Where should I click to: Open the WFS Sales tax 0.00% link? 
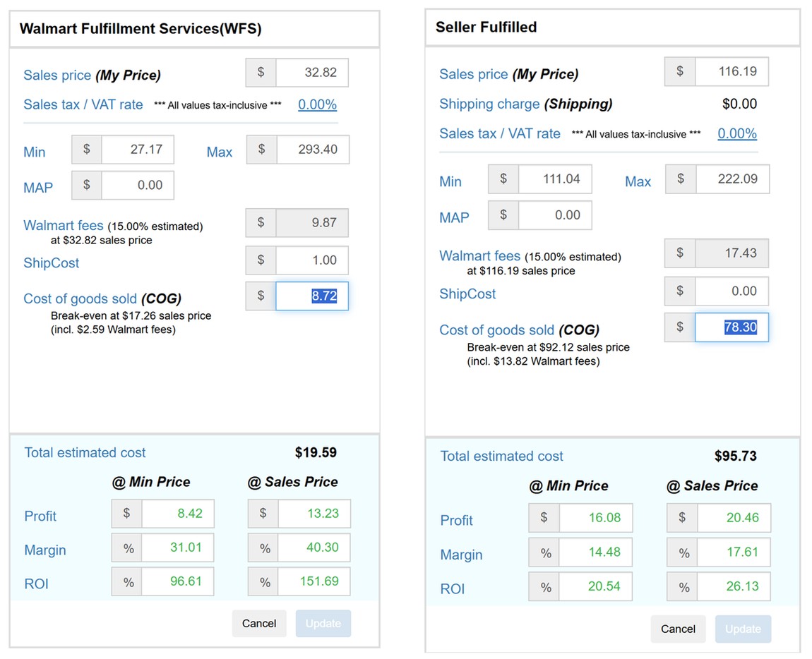pos(317,104)
